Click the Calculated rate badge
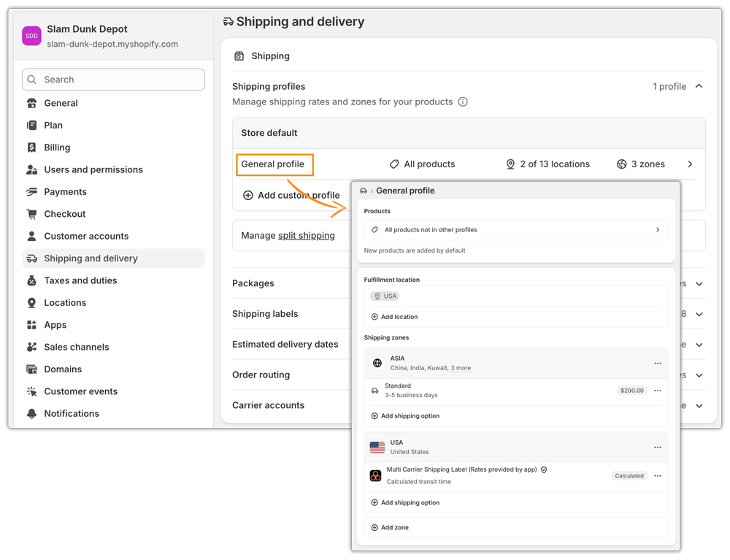 pos(629,476)
